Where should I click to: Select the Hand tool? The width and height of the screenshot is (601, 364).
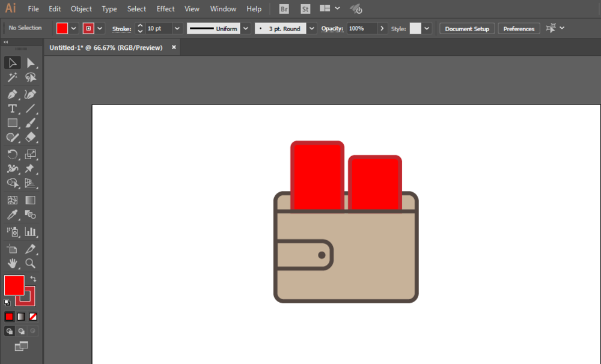tap(12, 263)
